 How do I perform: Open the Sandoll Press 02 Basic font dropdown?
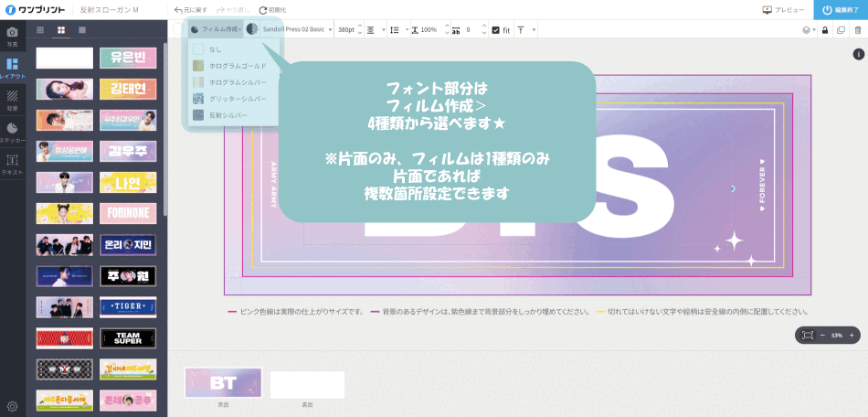(x=292, y=29)
